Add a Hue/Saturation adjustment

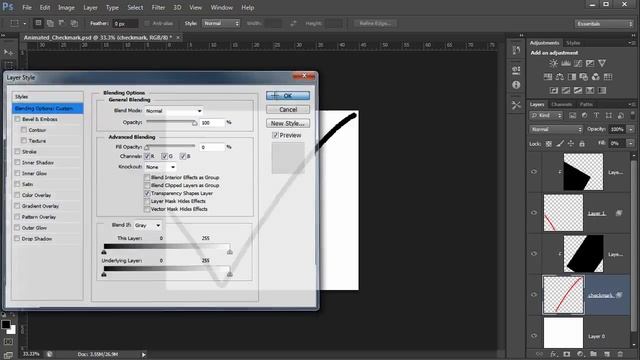pyautogui.click(x=548, y=77)
